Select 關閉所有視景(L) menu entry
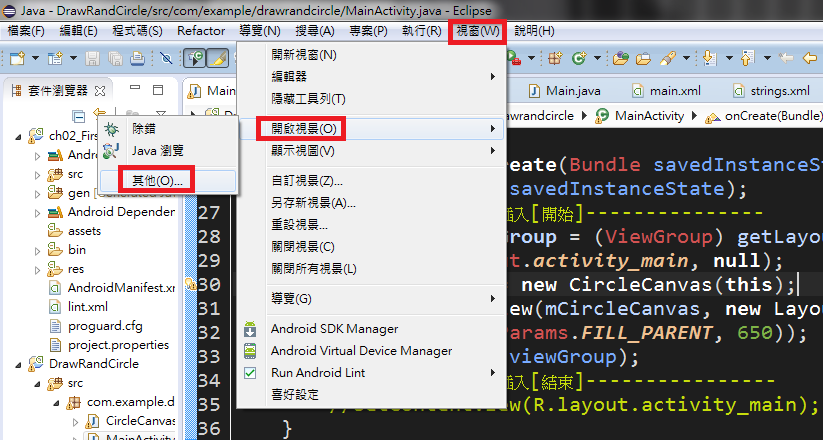823x440 pixels. click(371, 269)
